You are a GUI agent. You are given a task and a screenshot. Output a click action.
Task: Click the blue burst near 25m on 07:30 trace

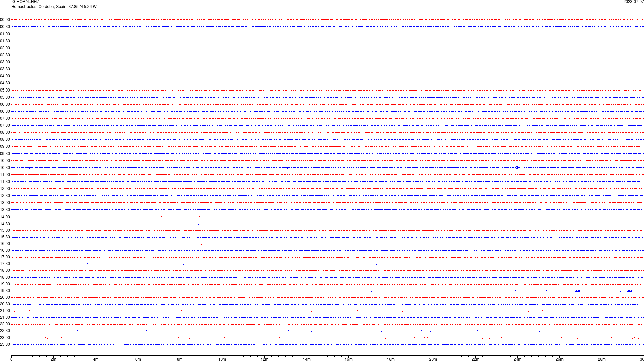(x=534, y=125)
